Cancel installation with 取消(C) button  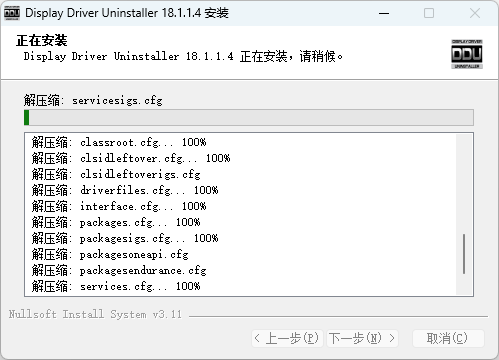click(x=448, y=338)
